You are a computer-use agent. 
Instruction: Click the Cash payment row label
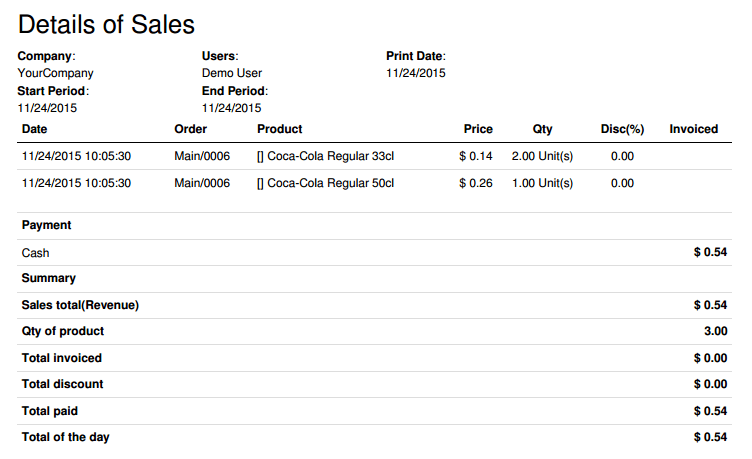coord(36,253)
